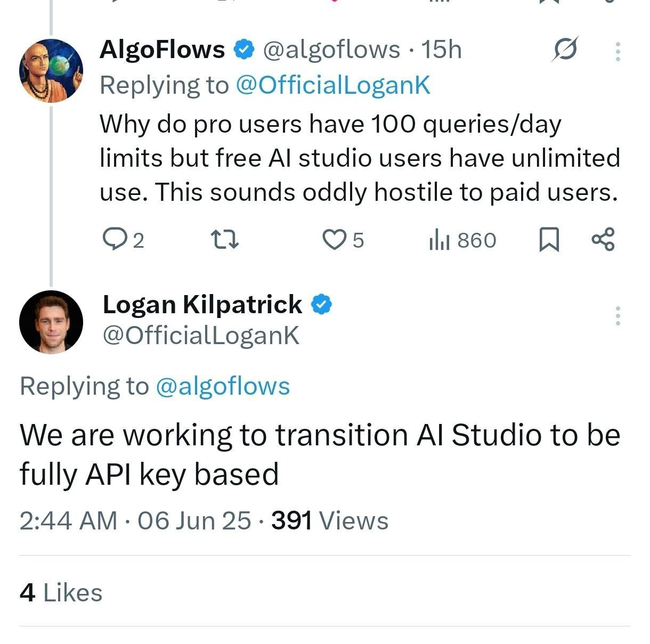Image resolution: width=650 pixels, height=644 pixels.
Task: Bookmark the AlgoFlows tweet
Action: click(549, 240)
